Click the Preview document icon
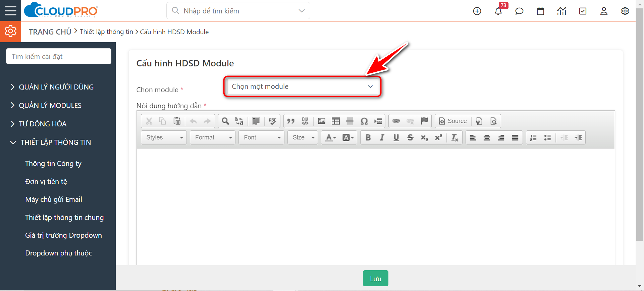The height and width of the screenshot is (291, 644). pyautogui.click(x=493, y=121)
